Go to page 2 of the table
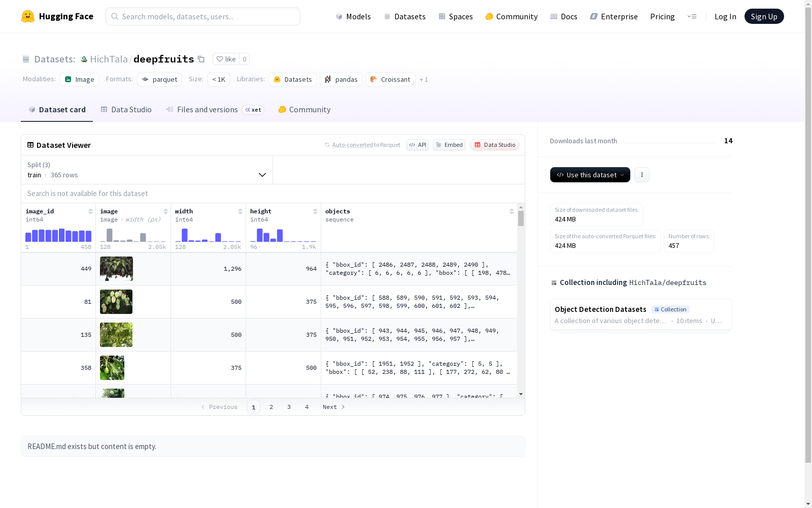This screenshot has width=812, height=508. 272,407
